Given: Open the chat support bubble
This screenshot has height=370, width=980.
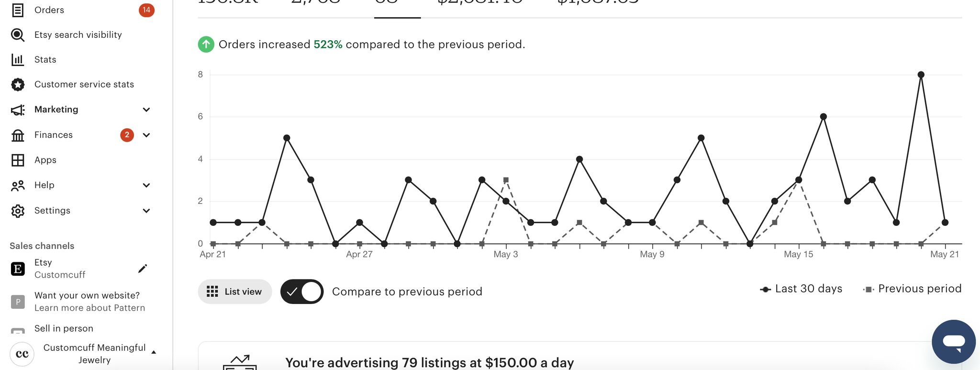Looking at the screenshot, I should 953,342.
